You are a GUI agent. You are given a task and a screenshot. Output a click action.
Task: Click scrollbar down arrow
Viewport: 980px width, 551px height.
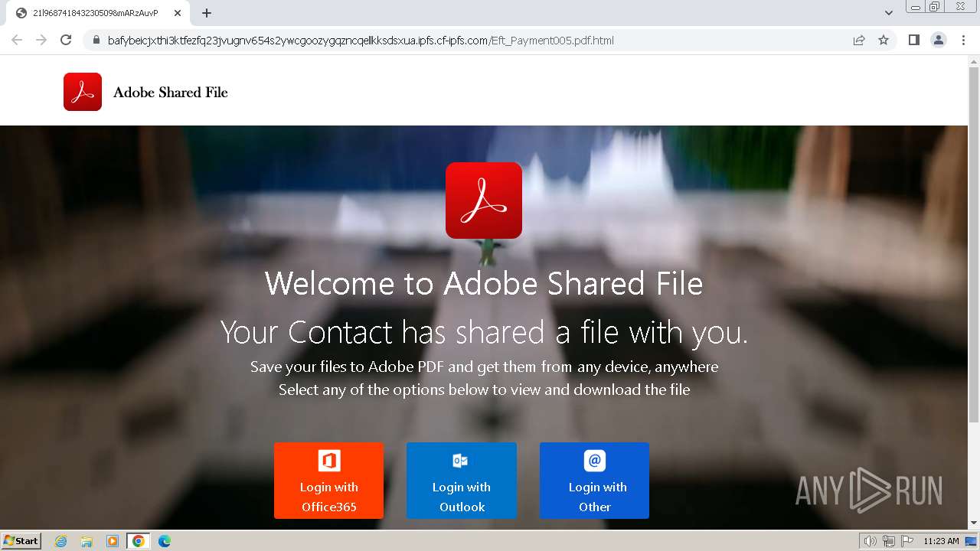974,523
